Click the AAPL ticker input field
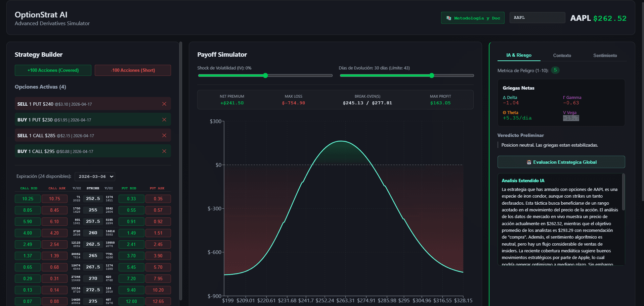 click(x=537, y=17)
